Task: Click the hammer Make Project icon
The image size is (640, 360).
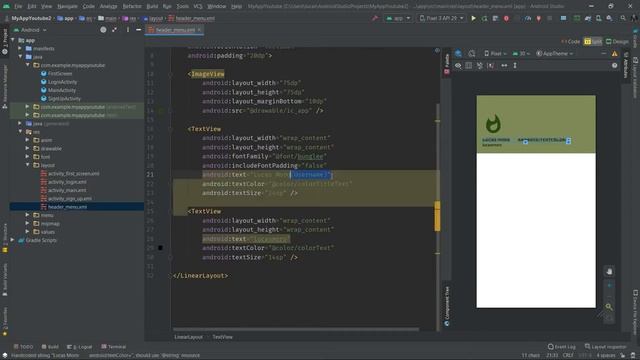Action: point(375,18)
